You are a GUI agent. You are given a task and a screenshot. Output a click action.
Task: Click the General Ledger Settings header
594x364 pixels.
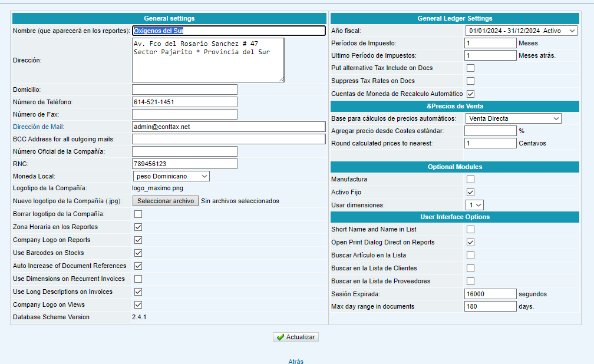click(x=454, y=18)
